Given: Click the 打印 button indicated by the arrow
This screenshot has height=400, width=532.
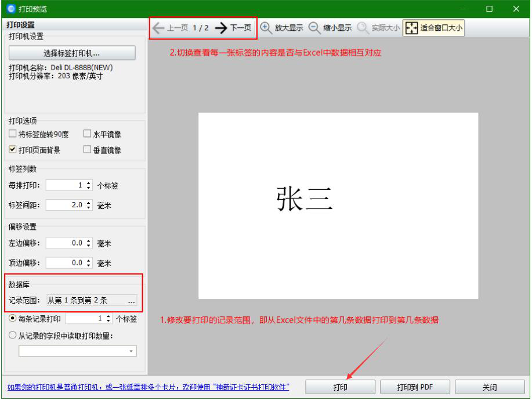Looking at the screenshot, I should 340,387.
